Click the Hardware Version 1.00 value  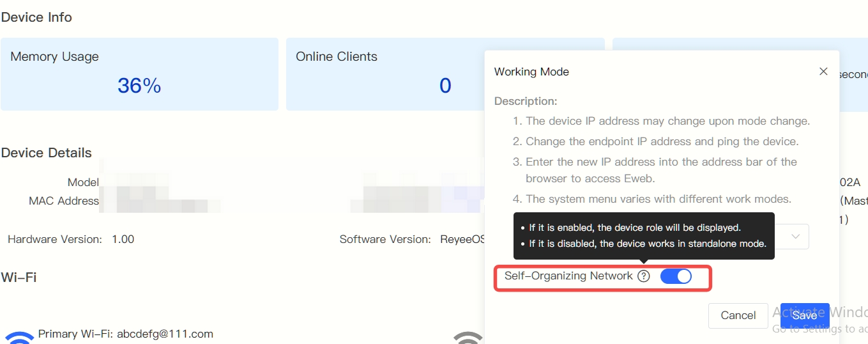click(x=123, y=239)
